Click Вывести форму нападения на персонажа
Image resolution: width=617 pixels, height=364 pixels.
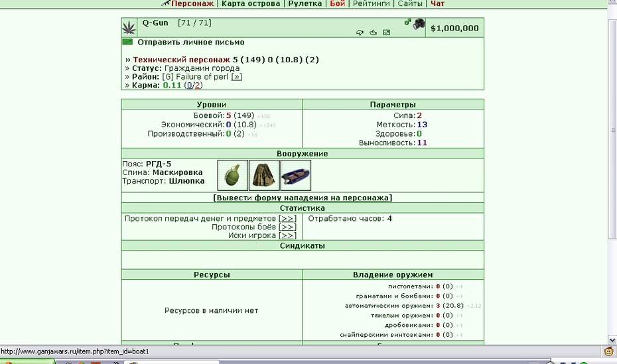303,198
